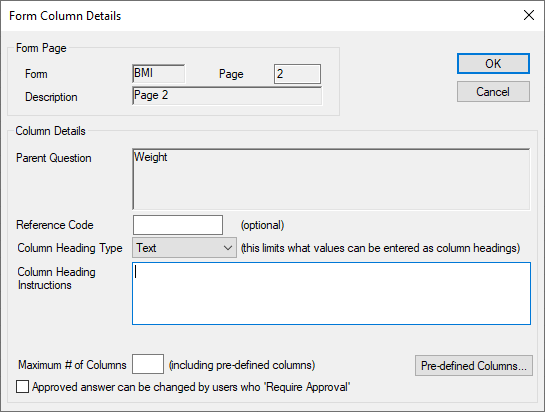Open the Pre-defined Columns dialog
545x412 pixels.
474,366
